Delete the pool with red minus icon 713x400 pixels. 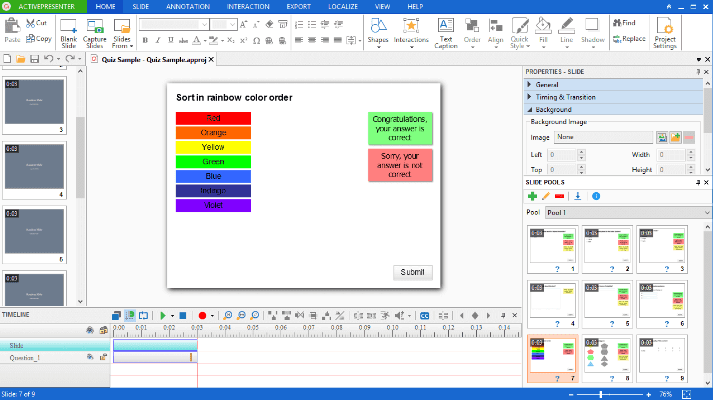pos(559,196)
